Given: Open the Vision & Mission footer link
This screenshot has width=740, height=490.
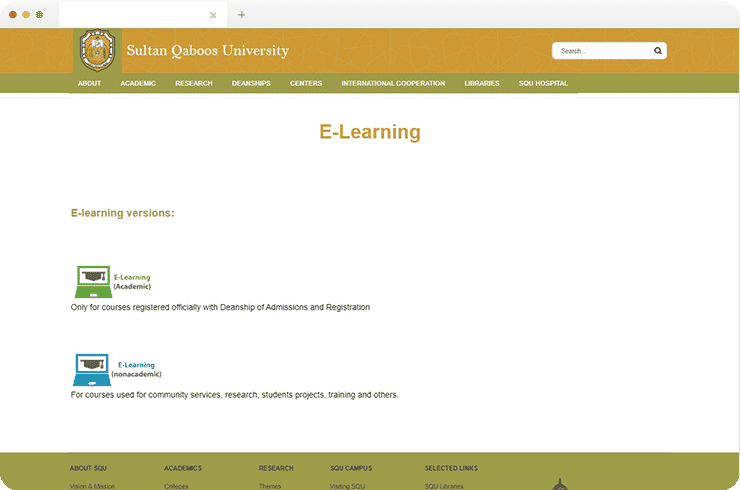Looking at the screenshot, I should click(x=92, y=486).
